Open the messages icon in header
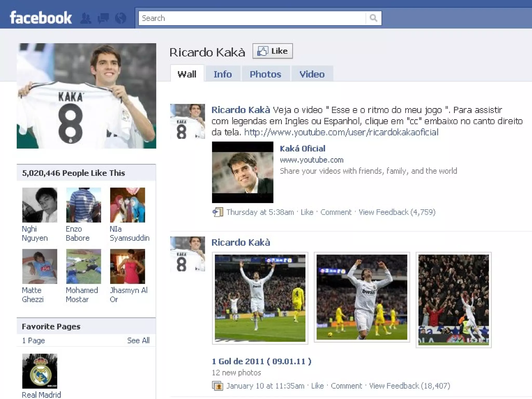This screenshot has height=399, width=532. tap(103, 18)
